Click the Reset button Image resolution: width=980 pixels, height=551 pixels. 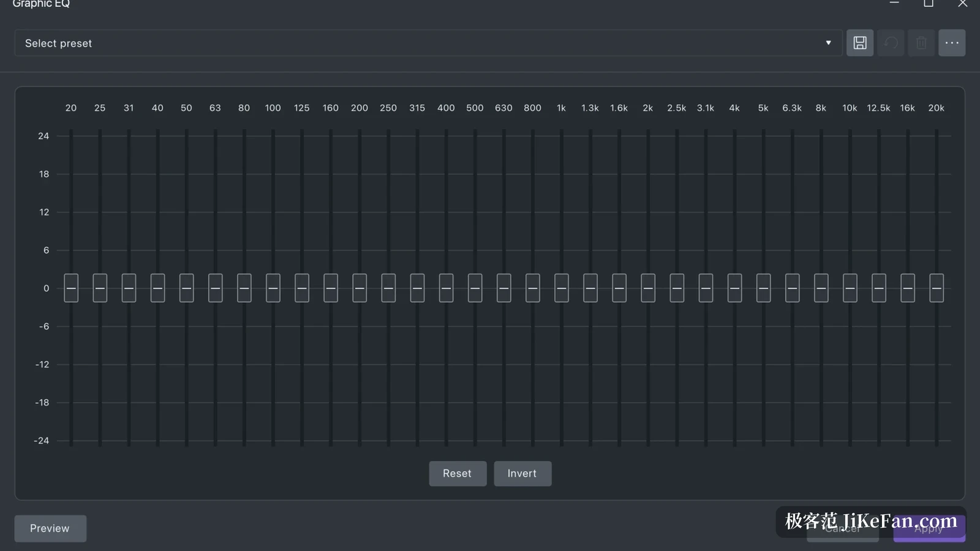(x=458, y=473)
